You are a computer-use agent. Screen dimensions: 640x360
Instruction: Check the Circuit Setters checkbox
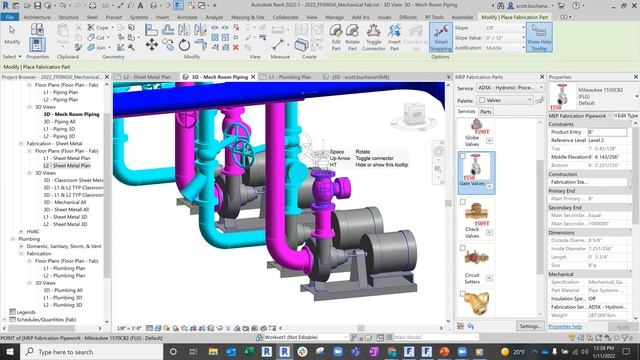point(462,248)
